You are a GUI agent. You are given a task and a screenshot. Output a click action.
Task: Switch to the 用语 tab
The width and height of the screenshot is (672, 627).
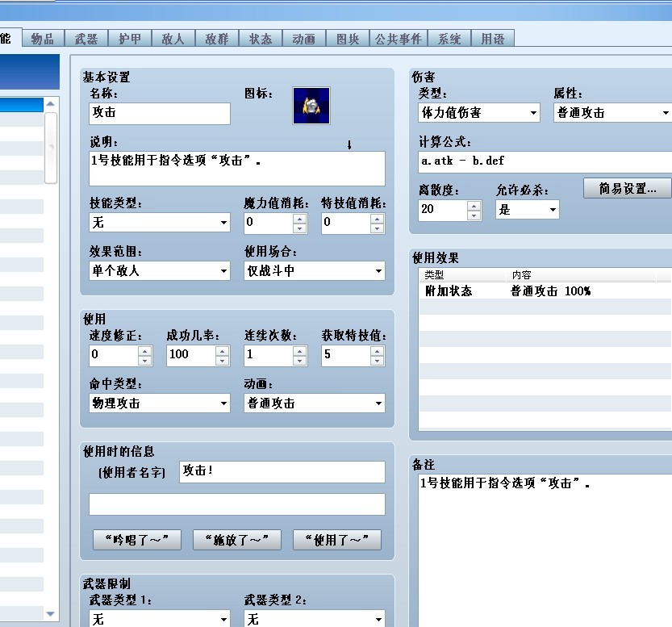coord(493,39)
